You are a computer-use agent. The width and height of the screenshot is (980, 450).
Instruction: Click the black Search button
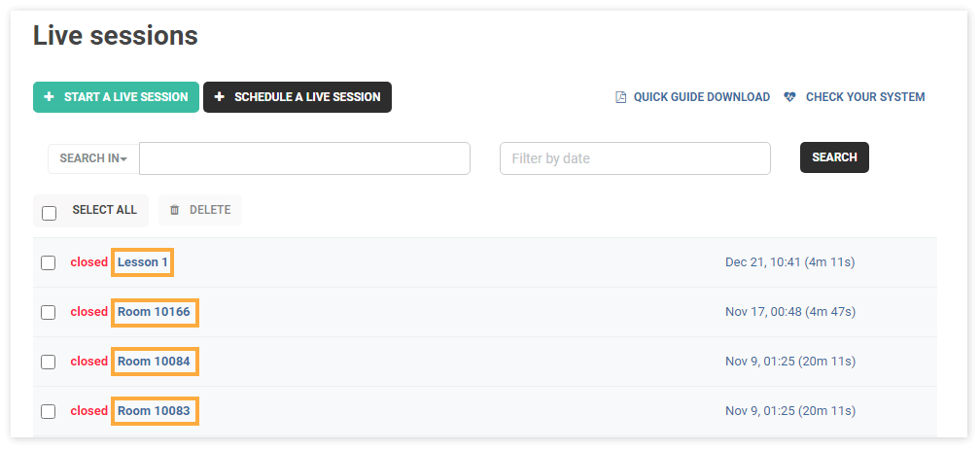[834, 157]
